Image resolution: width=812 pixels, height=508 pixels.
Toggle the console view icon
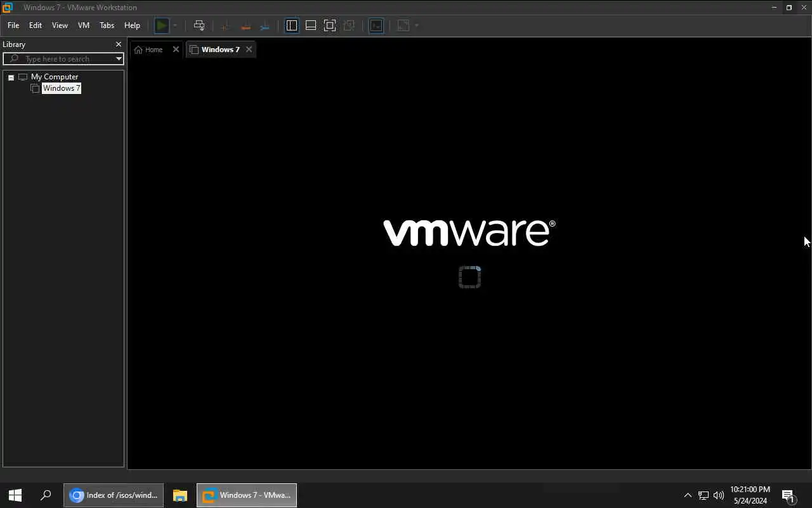(376, 25)
